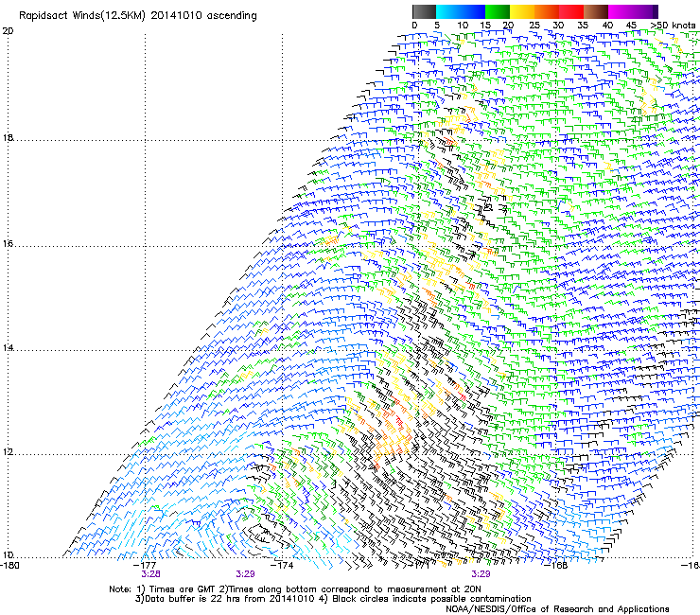Click the longitude label '-177'
This screenshot has width=700, height=615.
(x=145, y=566)
